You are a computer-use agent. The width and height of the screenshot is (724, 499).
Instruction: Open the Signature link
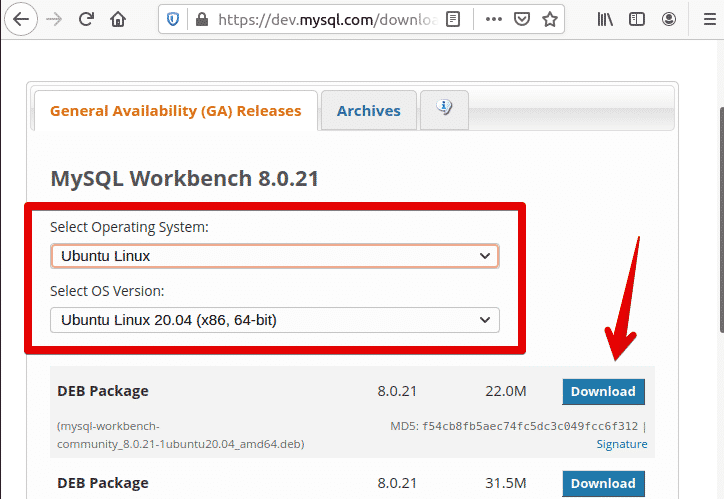click(x=621, y=444)
